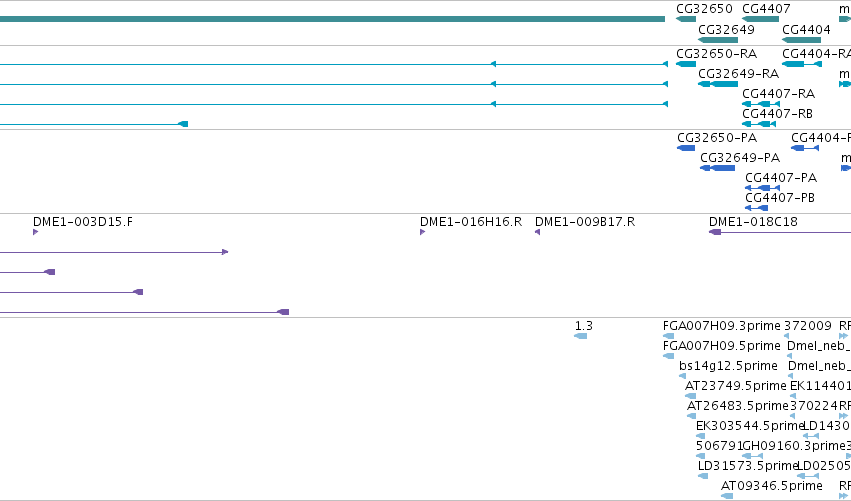Select EST GH09160.3prime
851x501 pixels.
752,456
